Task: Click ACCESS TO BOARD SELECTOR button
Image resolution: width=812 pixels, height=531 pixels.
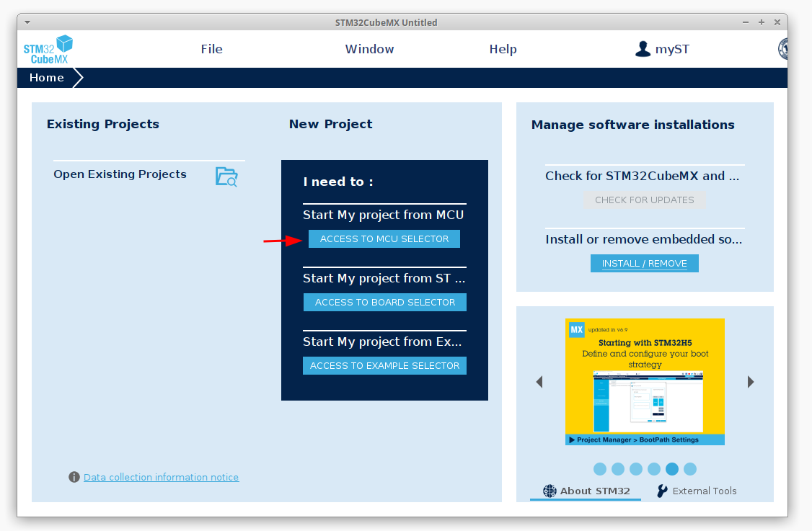Action: 385,303
